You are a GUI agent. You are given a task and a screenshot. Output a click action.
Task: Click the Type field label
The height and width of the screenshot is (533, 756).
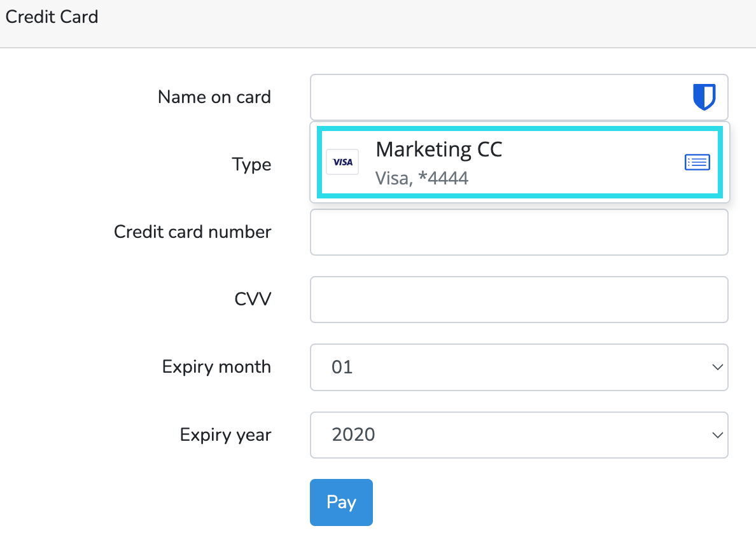pos(251,164)
